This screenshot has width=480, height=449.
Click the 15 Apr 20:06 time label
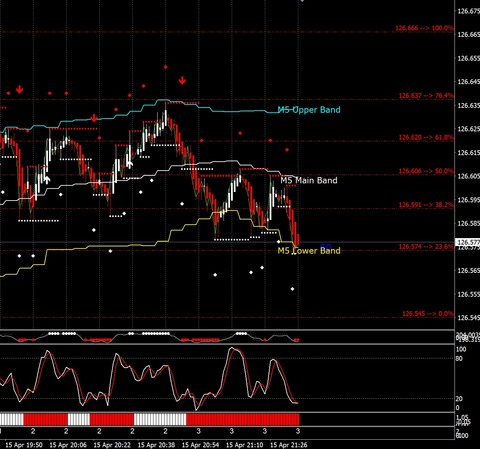point(68,445)
